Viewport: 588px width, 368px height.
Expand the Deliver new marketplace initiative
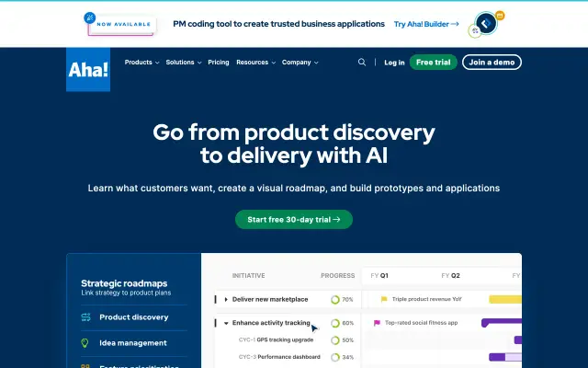click(x=226, y=299)
